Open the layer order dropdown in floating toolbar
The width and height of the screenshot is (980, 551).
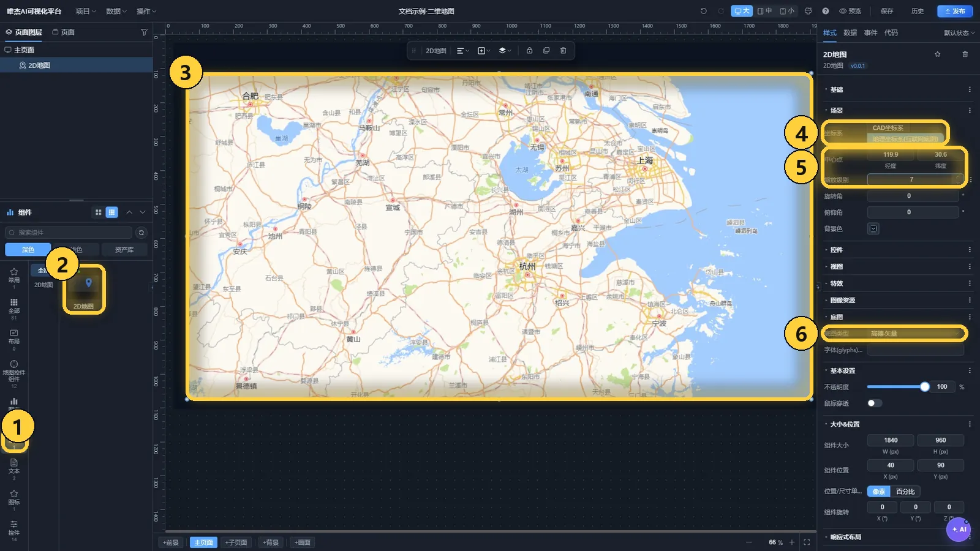pyautogui.click(x=505, y=51)
